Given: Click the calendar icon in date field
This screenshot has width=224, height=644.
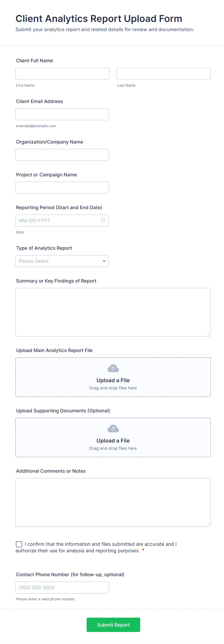Looking at the screenshot, I should pyautogui.click(x=103, y=221).
